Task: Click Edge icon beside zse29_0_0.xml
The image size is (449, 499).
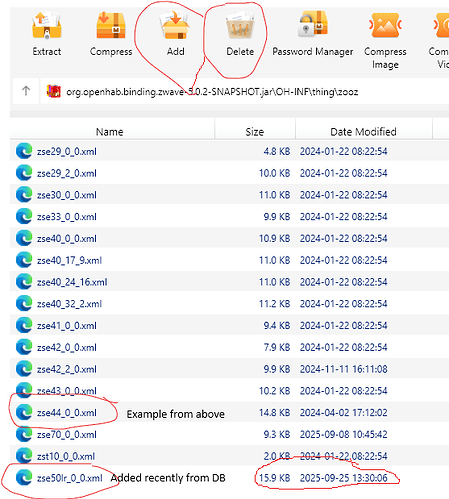Action: [24, 151]
